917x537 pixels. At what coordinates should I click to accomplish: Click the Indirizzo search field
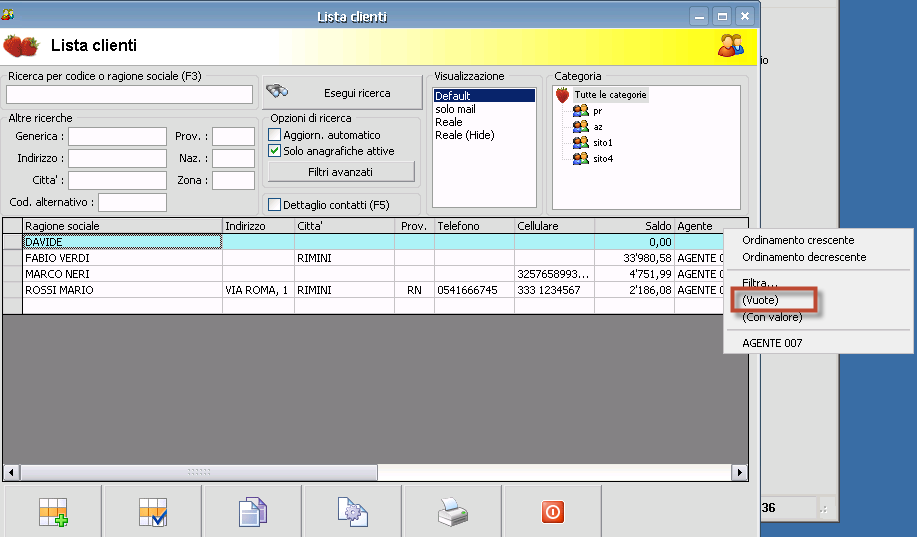point(118,158)
